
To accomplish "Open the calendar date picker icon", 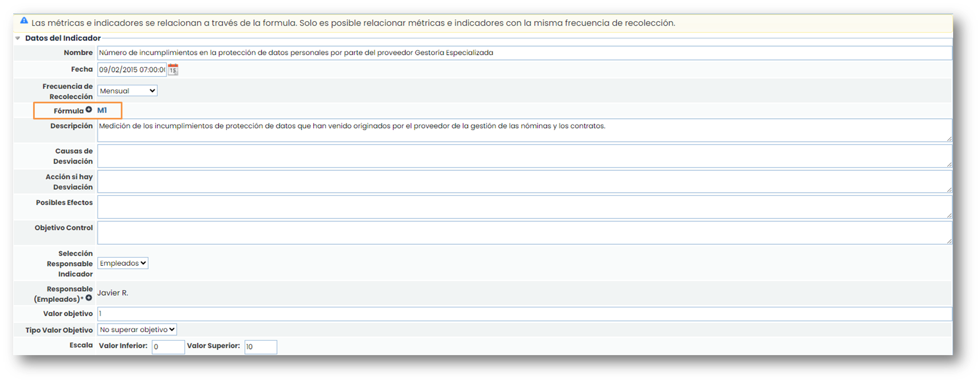I will pos(173,69).
